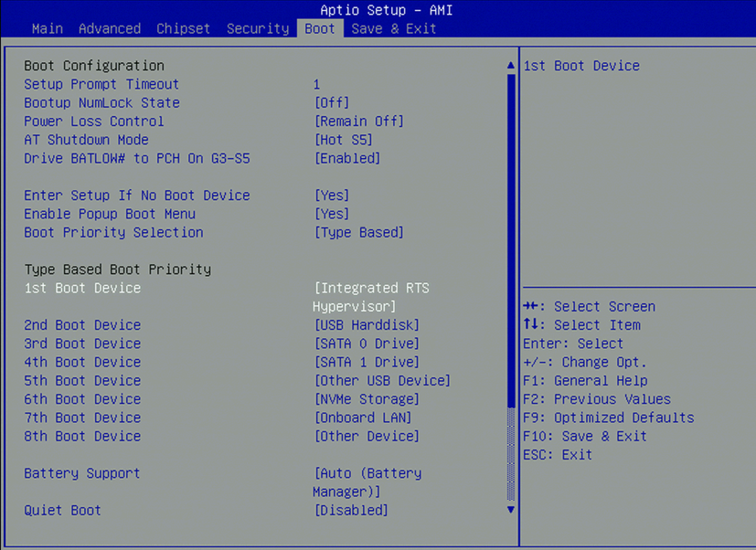Viewport: 756px width, 550px height.
Task: Switch to the Main tab
Action: click(47, 28)
